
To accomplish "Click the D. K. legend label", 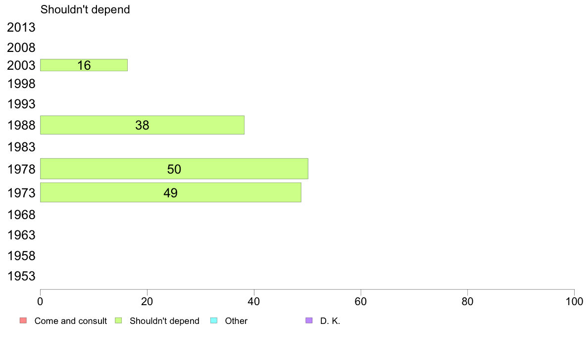I will pyautogui.click(x=330, y=321).
